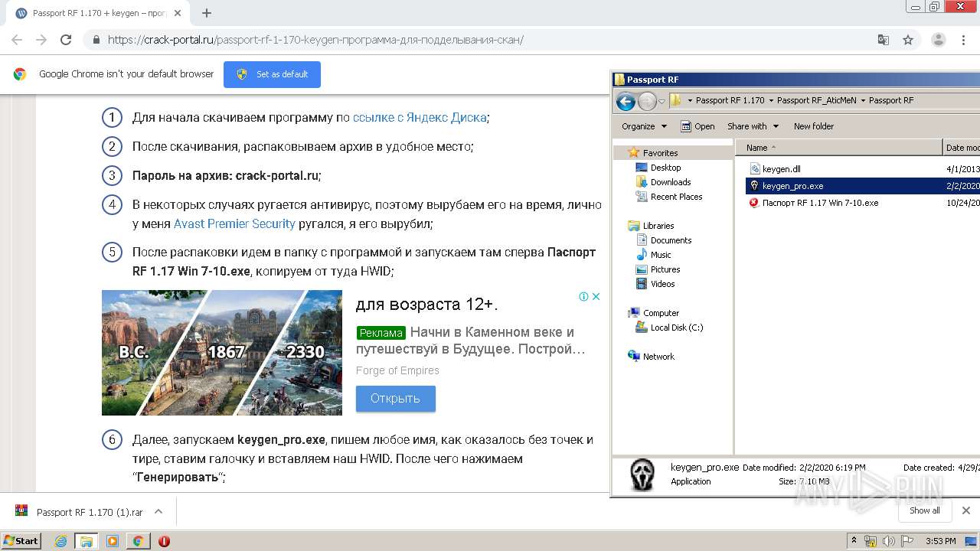This screenshot has width=980, height=551.
Task: Click keygen.dll file icon
Action: pyautogui.click(x=755, y=169)
